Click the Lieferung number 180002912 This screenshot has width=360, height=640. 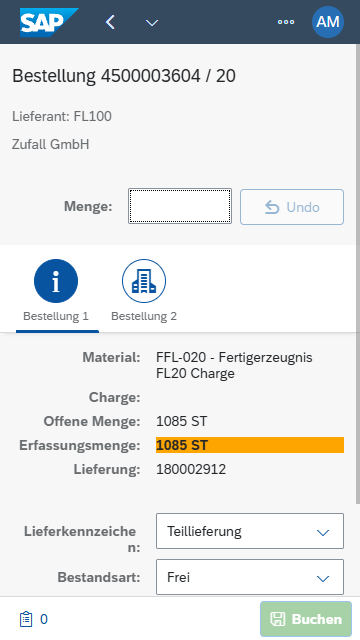(x=191, y=469)
